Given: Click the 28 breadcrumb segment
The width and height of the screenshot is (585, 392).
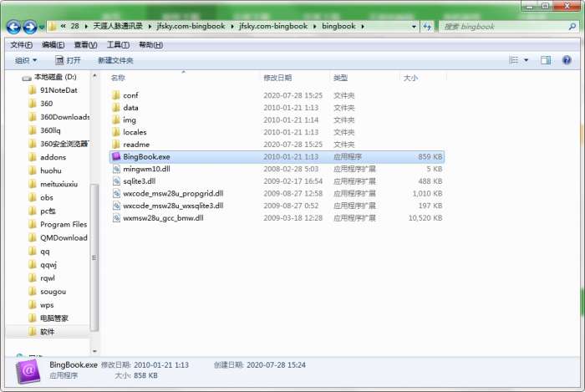Looking at the screenshot, I should 74,26.
